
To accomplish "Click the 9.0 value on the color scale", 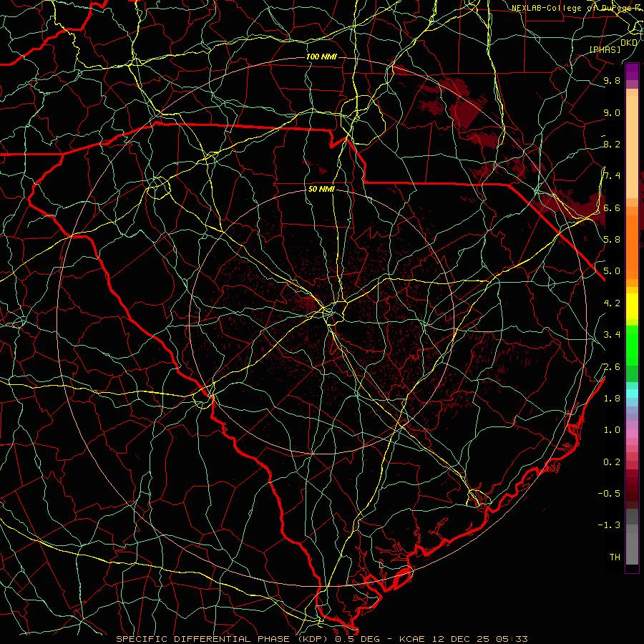I will (612, 113).
